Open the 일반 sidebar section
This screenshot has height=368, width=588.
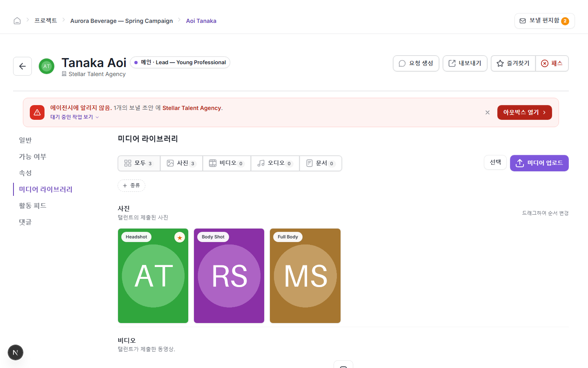point(25,140)
